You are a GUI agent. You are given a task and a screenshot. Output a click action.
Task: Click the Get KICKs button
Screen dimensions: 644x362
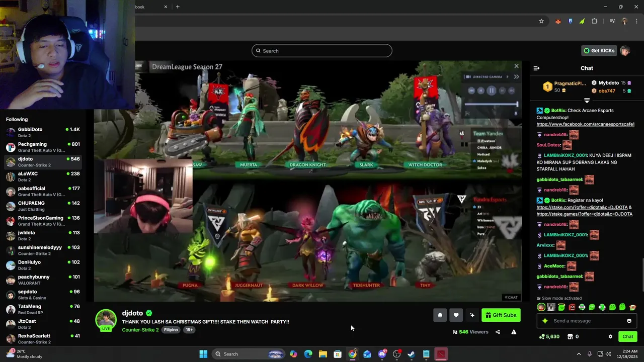pos(599,51)
